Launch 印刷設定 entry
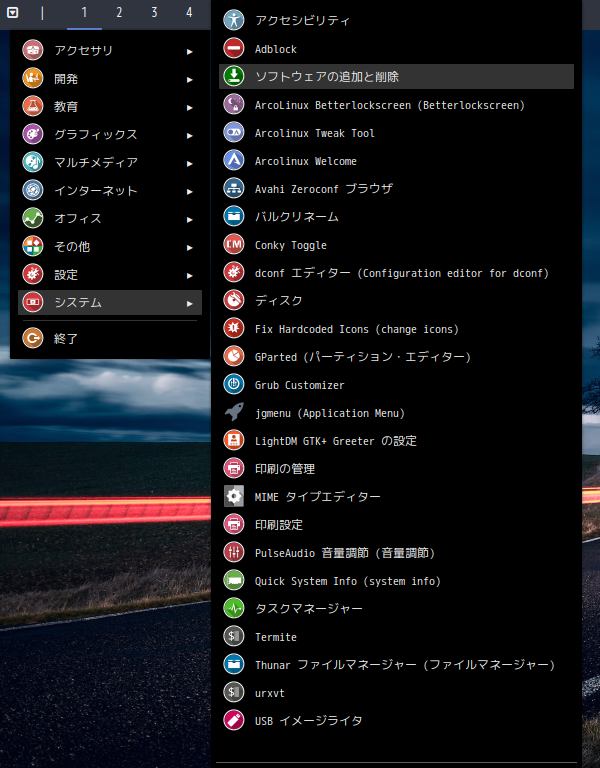The height and width of the screenshot is (768, 600). (x=396, y=524)
